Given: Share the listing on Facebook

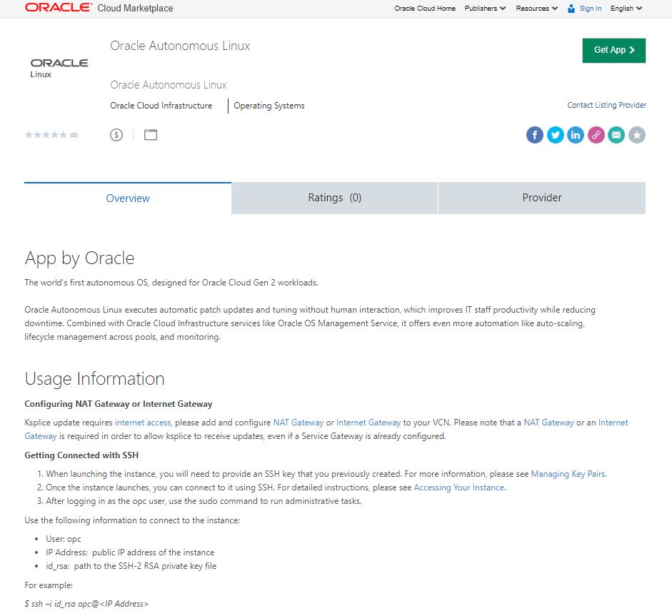Looking at the screenshot, I should [534, 134].
